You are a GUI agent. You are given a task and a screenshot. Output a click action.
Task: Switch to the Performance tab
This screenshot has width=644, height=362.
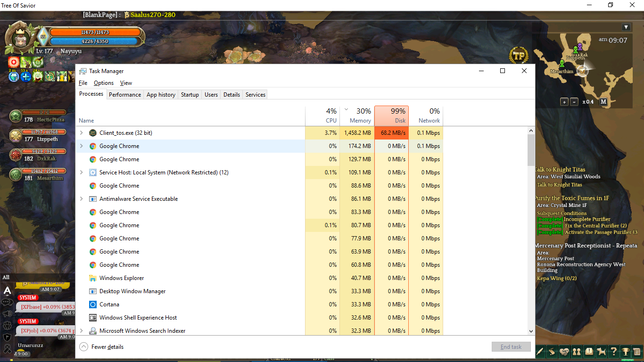[x=125, y=95]
